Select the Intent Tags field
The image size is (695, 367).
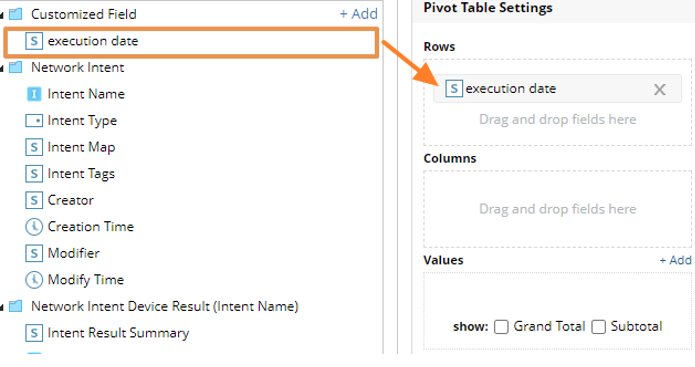click(x=70, y=174)
